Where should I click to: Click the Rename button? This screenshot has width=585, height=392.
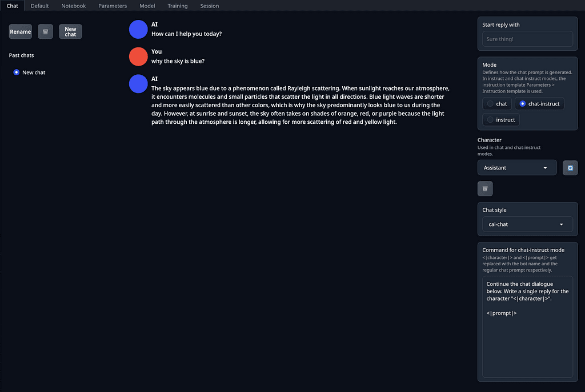21,32
